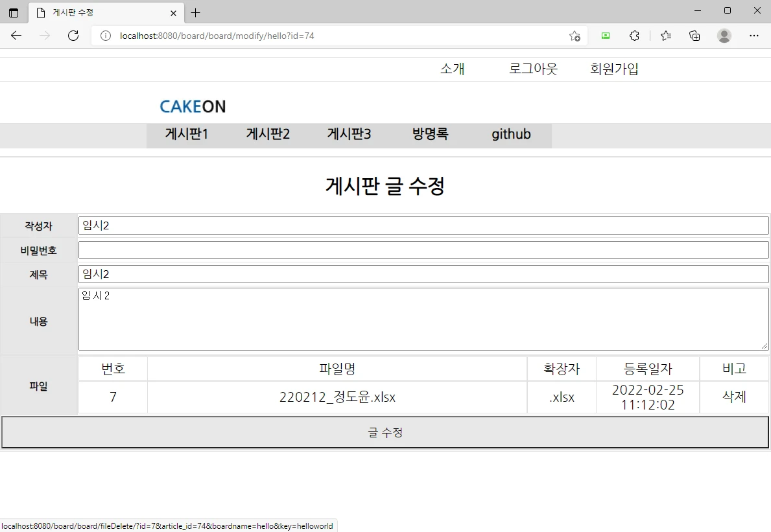Delete the xlsx file via 삭제 link

tap(734, 397)
